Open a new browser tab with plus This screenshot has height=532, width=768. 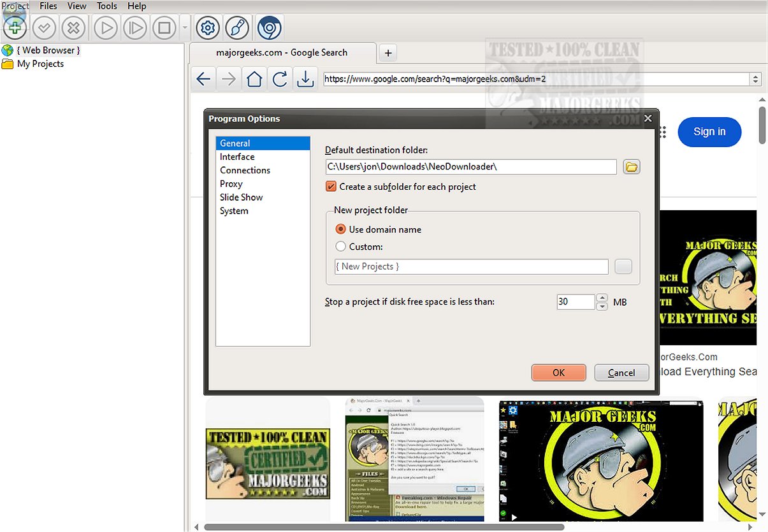388,53
